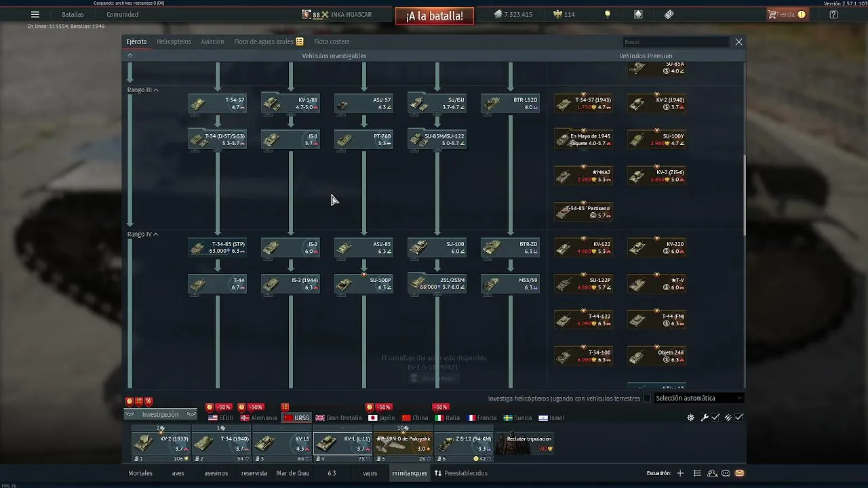Open the orange mail envelope icon
868x488 pixels.
739,473
